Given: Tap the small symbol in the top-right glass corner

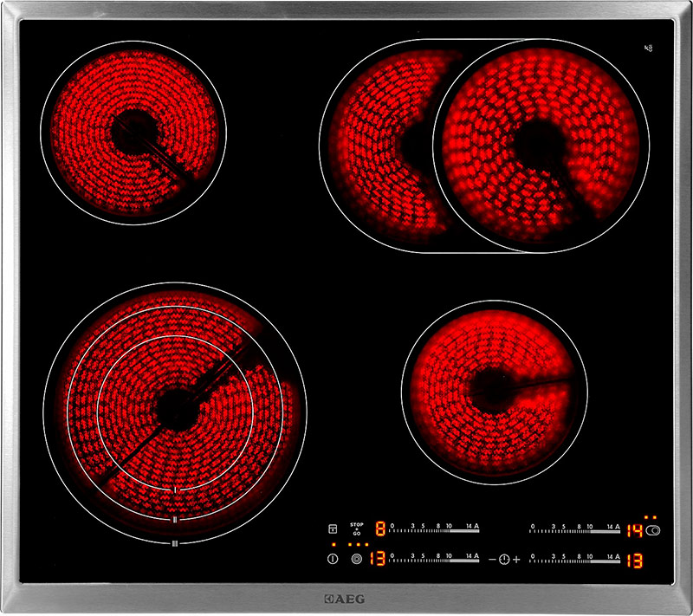Looking at the screenshot, I should pos(648,48).
